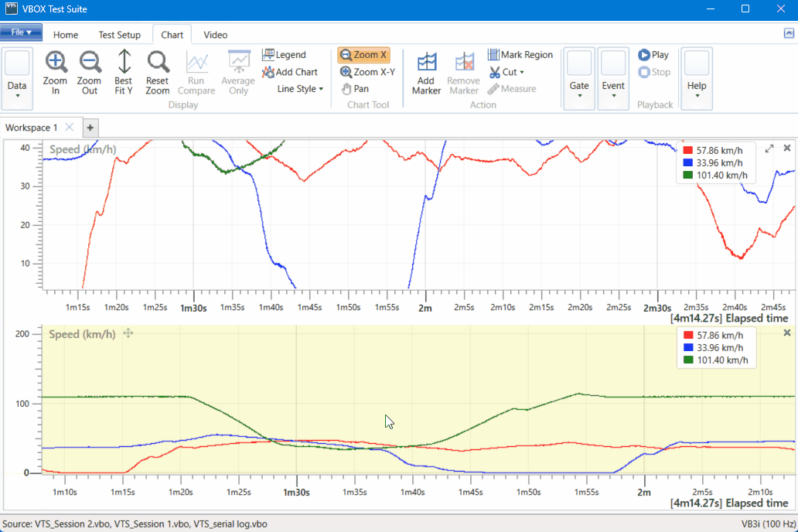Viewport: 798px width, 532px height.
Task: Select the Zoom In tool
Action: tap(55, 72)
